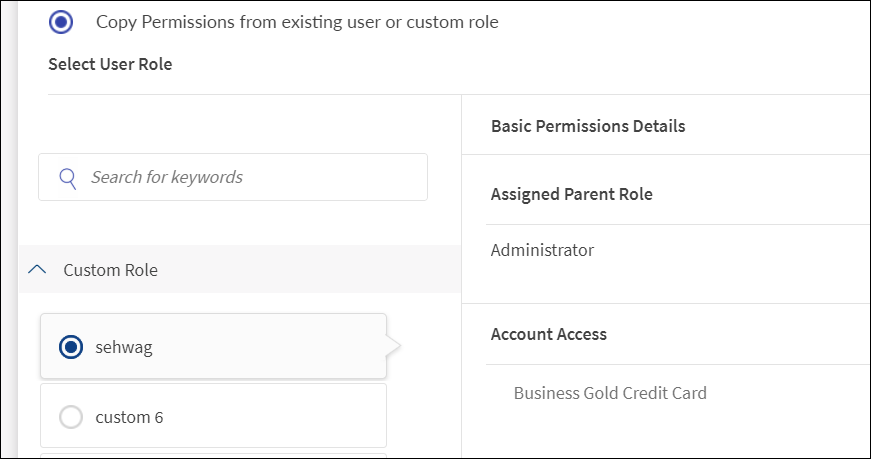871x459 pixels.
Task: Click the partially visible role card below custom 6
Action: tap(213, 455)
